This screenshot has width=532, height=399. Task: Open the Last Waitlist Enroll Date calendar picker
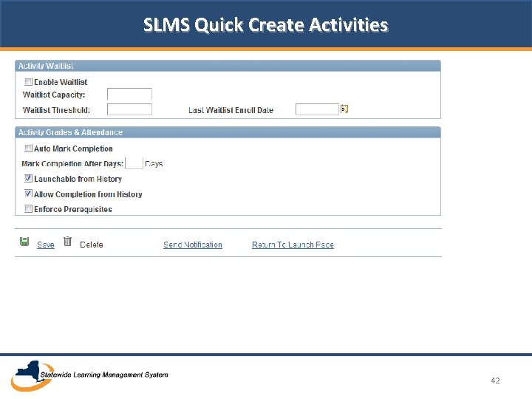(344, 109)
